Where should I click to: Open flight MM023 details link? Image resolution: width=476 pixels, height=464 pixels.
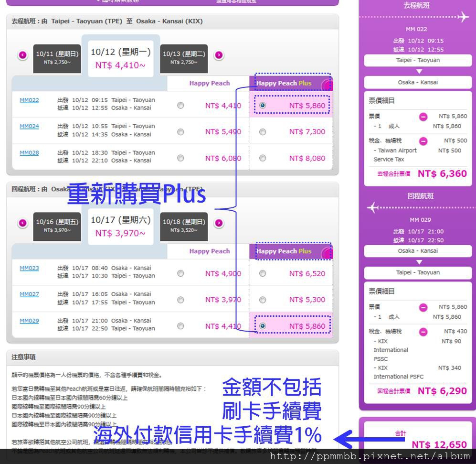click(29, 268)
